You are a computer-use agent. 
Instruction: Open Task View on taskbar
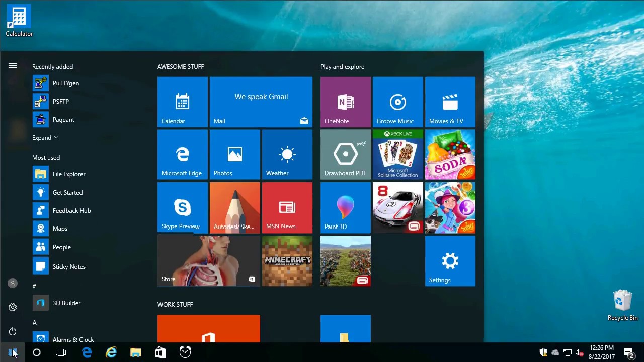click(x=61, y=352)
